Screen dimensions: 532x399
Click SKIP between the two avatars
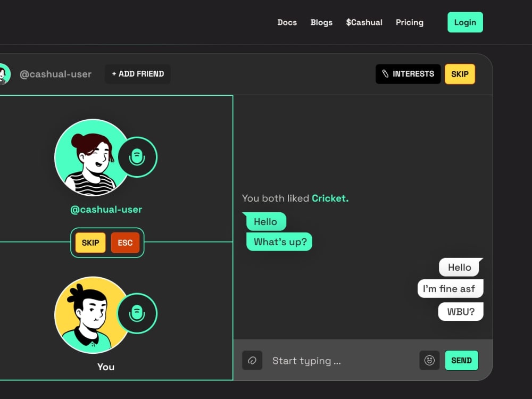pos(90,243)
